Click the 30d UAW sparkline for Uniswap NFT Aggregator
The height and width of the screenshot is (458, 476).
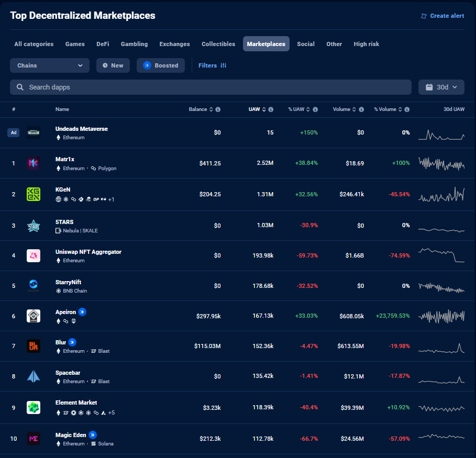[x=441, y=255]
